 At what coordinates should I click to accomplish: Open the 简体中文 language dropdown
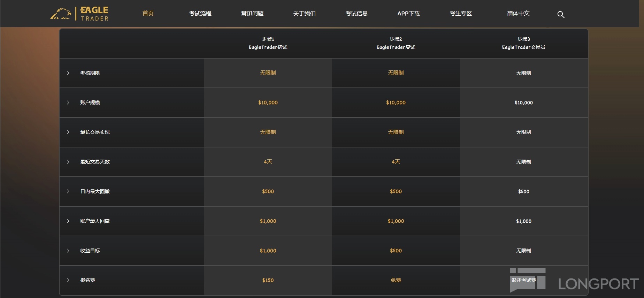pos(518,13)
